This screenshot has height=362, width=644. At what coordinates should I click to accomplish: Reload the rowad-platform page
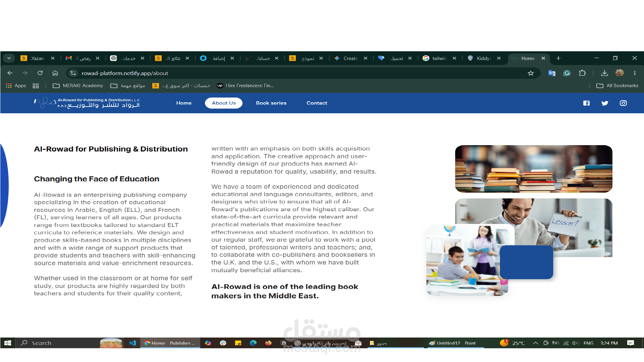point(40,73)
